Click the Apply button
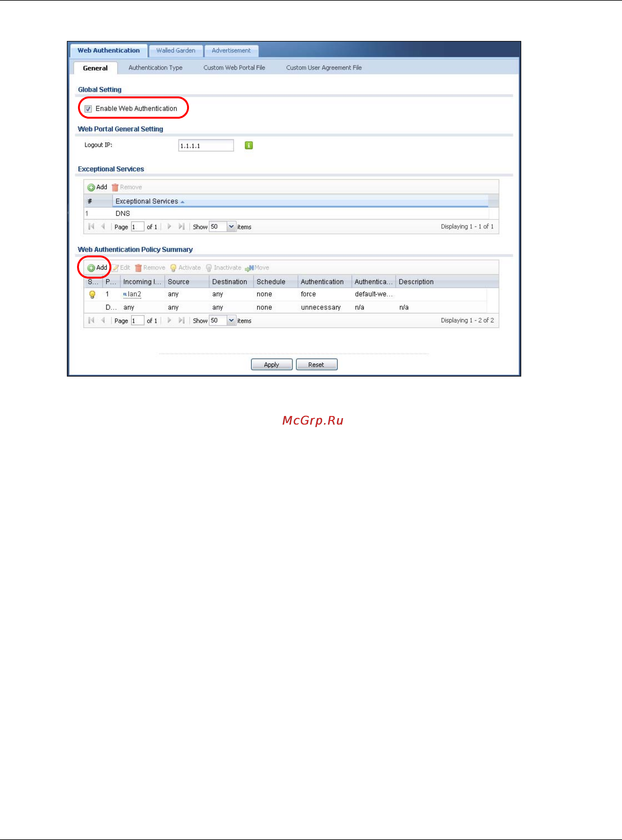 (272, 365)
